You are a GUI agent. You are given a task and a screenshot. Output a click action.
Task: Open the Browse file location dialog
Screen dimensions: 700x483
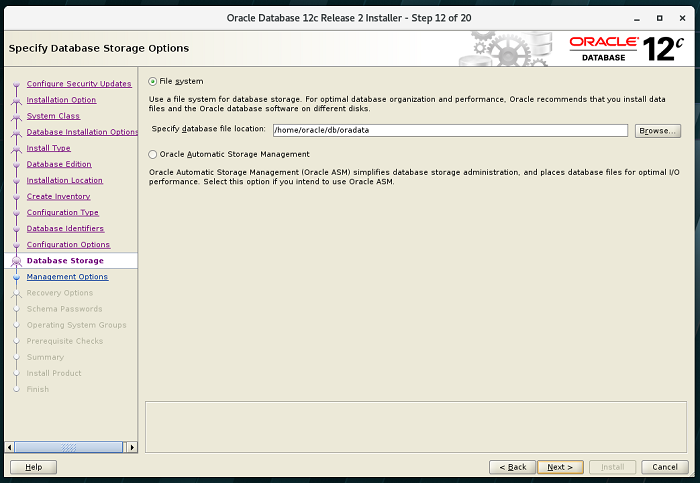coord(657,130)
